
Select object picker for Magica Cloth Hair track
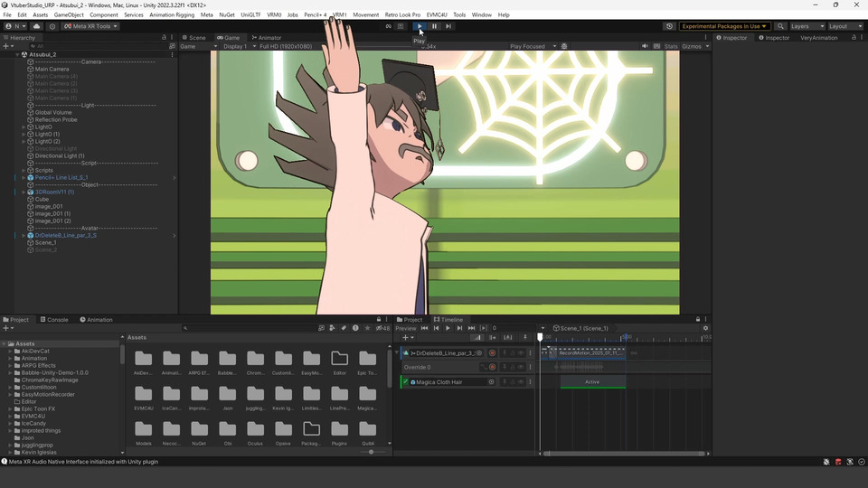(x=491, y=381)
